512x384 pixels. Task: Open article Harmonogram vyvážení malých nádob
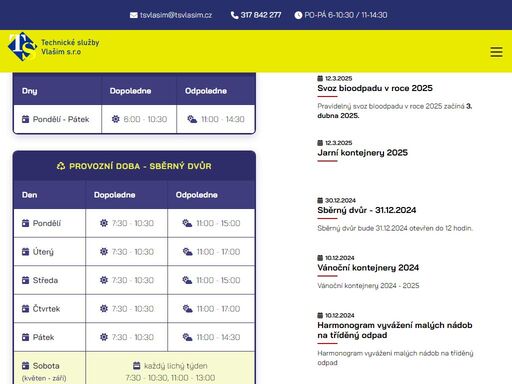click(395, 330)
